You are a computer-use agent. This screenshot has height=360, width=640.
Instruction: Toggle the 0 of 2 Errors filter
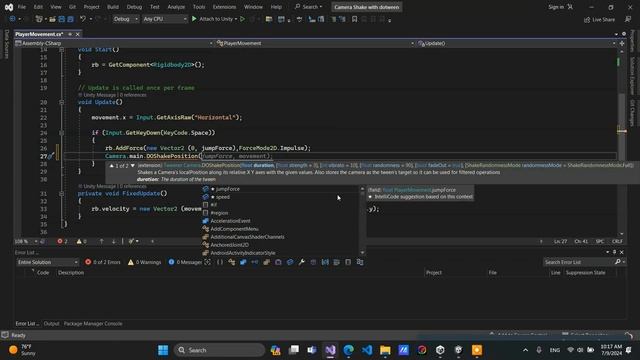tap(103, 262)
